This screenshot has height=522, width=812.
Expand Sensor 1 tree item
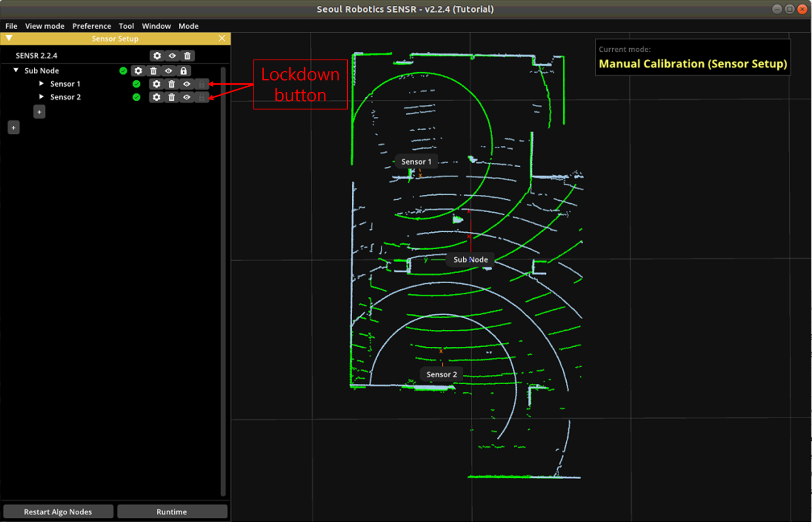(41, 84)
